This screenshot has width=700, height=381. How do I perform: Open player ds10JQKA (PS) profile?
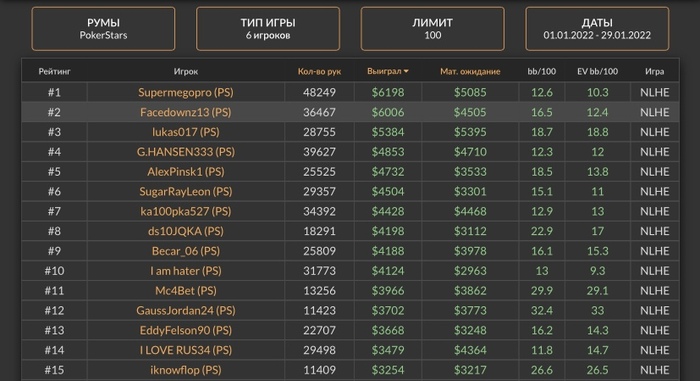click(x=186, y=231)
